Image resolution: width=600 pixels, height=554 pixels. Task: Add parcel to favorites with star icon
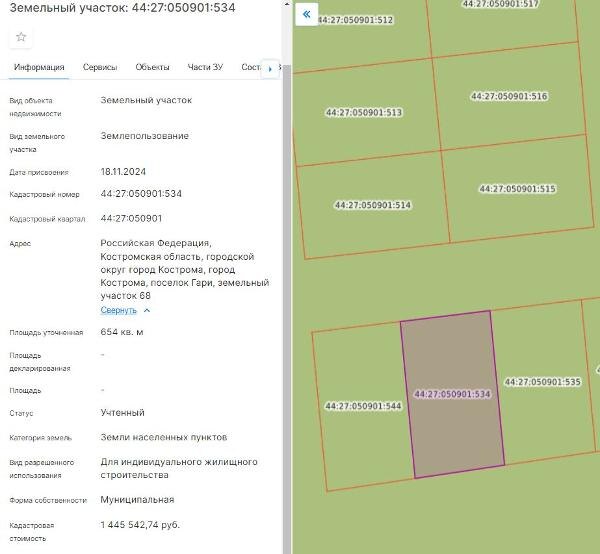[x=21, y=37]
